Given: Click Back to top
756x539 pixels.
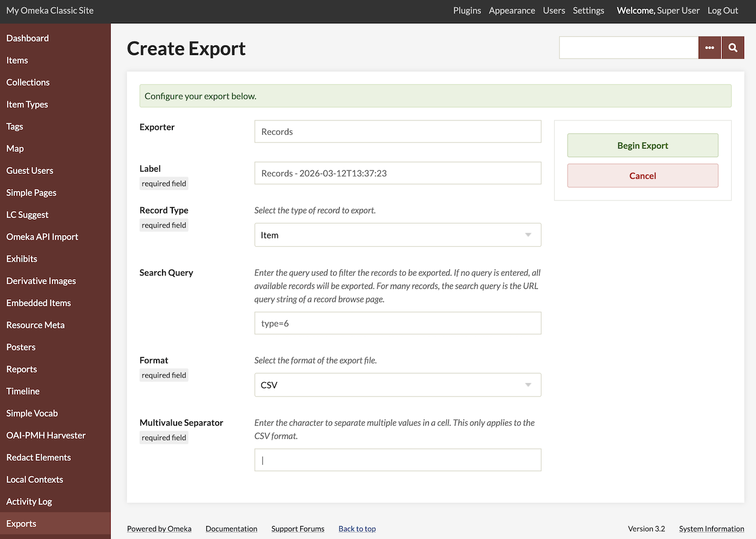Looking at the screenshot, I should point(357,529).
